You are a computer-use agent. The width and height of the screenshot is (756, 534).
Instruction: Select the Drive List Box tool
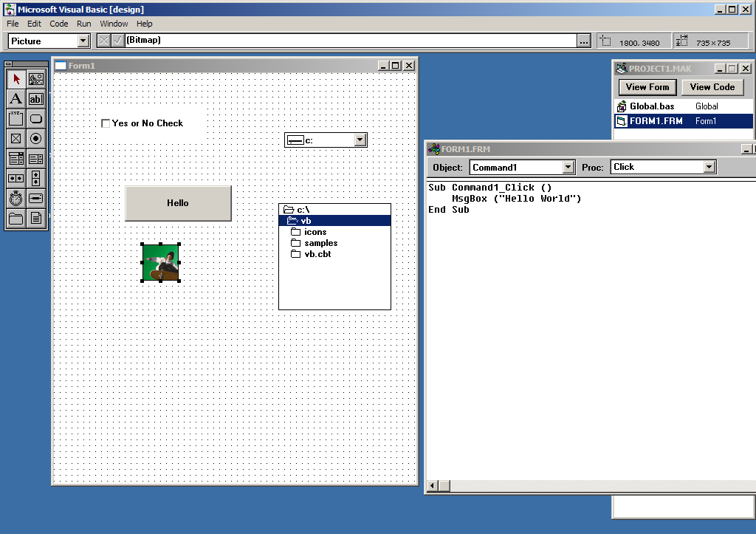tap(35, 198)
